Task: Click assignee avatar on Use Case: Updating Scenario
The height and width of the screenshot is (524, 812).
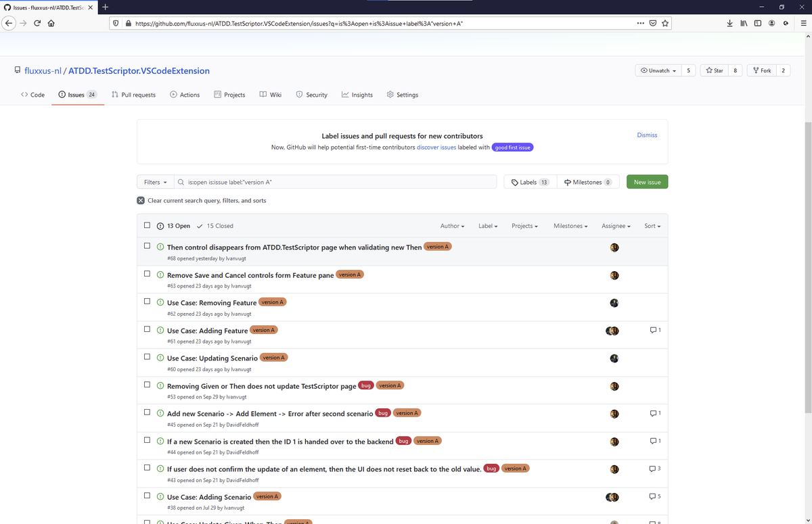Action: click(614, 358)
